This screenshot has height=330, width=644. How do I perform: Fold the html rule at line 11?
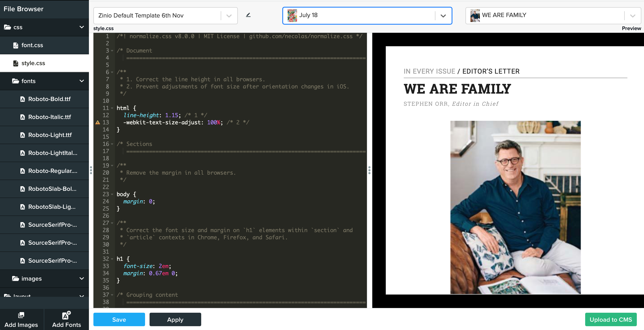tap(112, 108)
